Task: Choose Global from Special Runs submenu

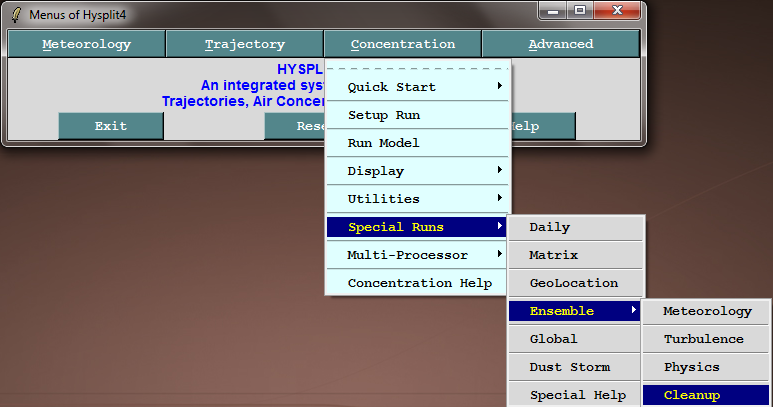Action: click(575, 339)
